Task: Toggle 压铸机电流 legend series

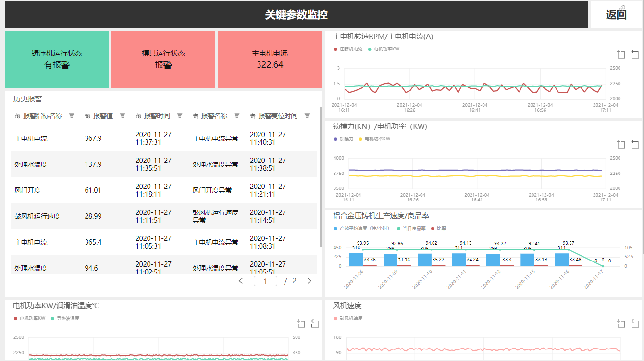Action: (x=348, y=49)
